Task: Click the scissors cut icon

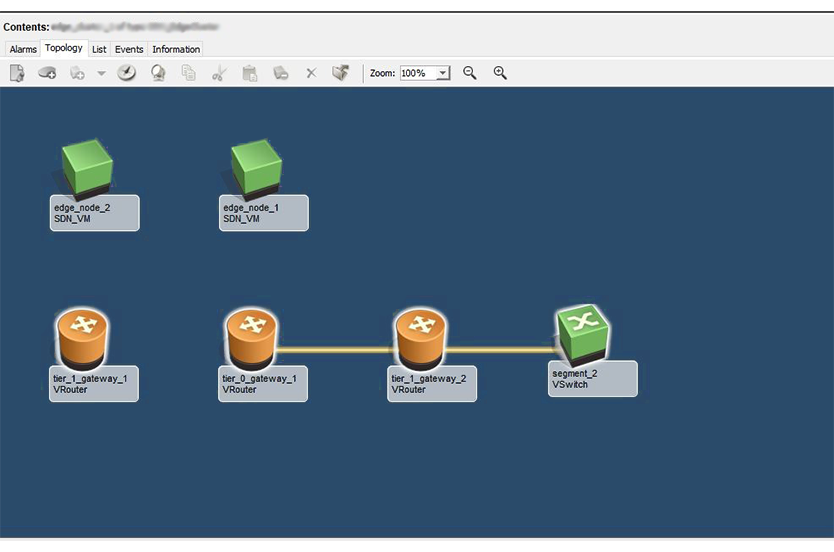Action: coord(220,73)
